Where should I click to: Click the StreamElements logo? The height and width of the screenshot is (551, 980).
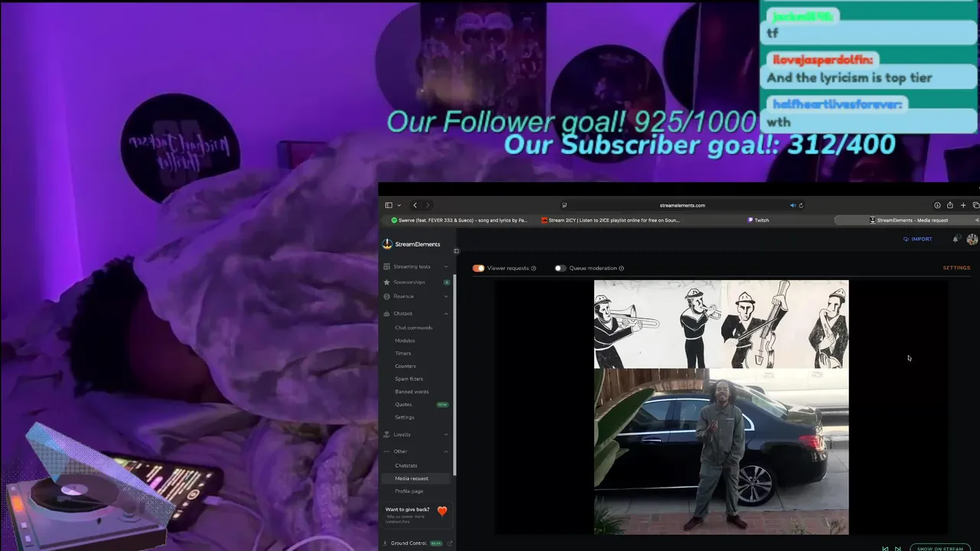(412, 244)
